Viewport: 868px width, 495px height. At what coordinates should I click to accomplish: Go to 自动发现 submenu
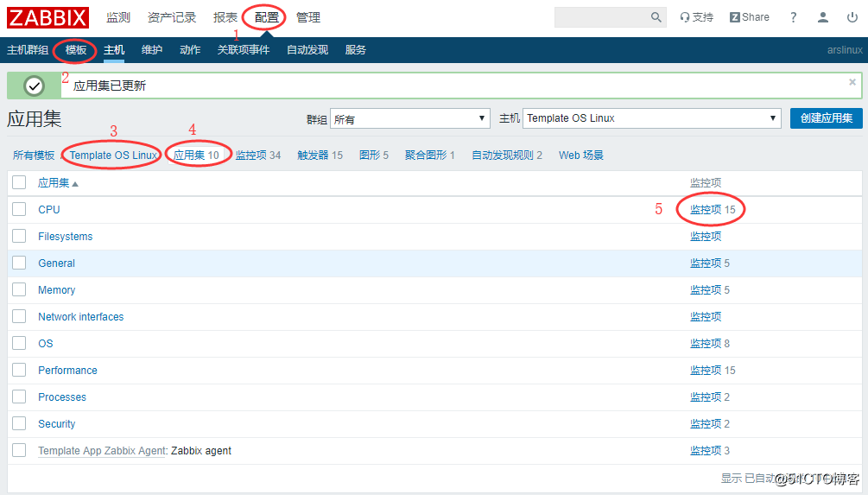(307, 50)
